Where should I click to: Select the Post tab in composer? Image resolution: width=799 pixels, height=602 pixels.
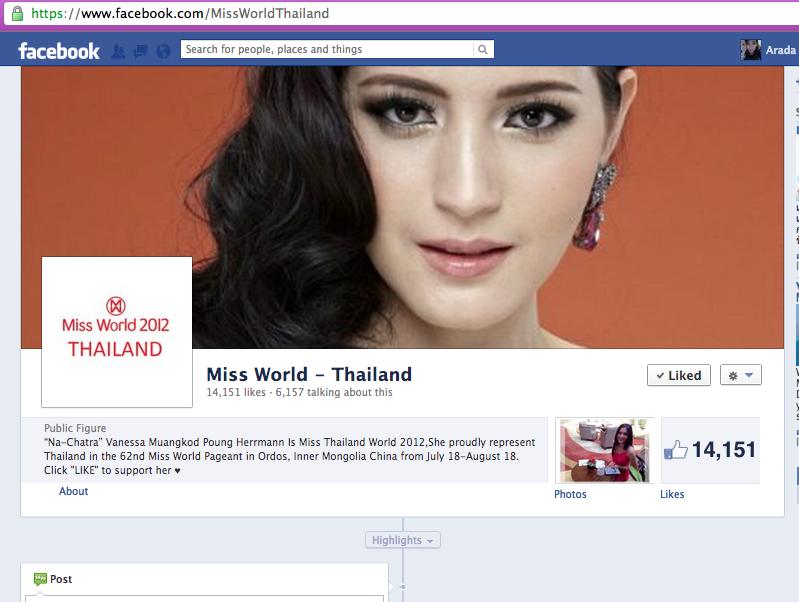click(53, 579)
